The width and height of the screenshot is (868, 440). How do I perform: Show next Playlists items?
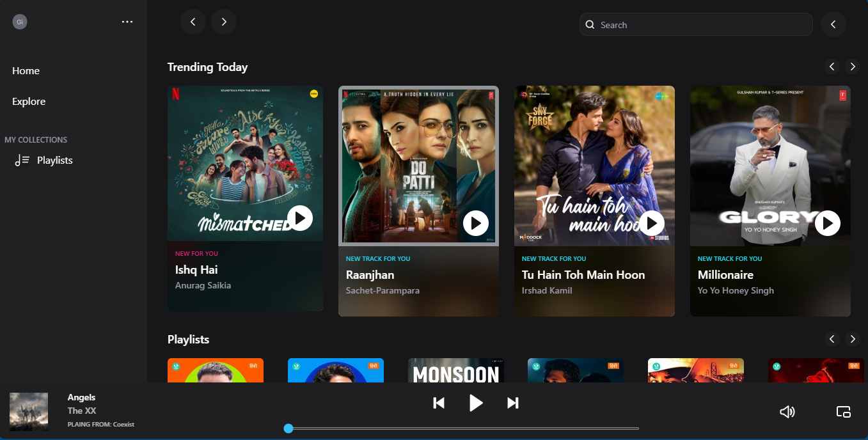tap(852, 339)
